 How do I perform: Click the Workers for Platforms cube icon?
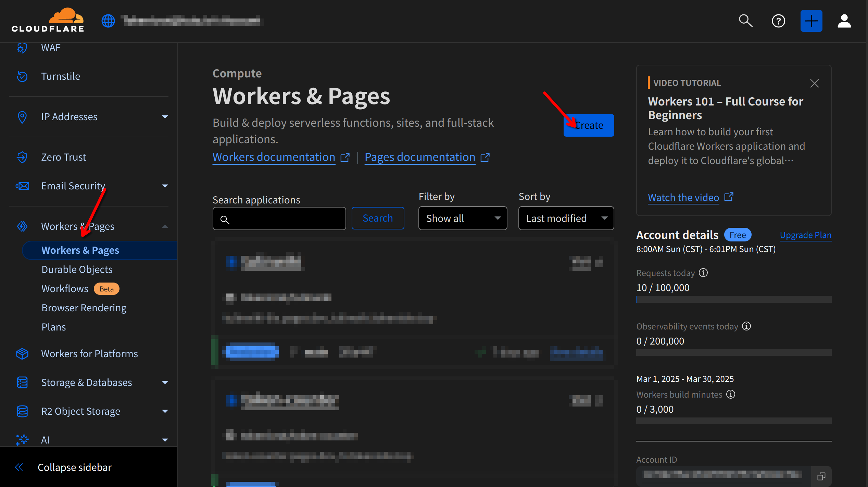click(x=22, y=354)
